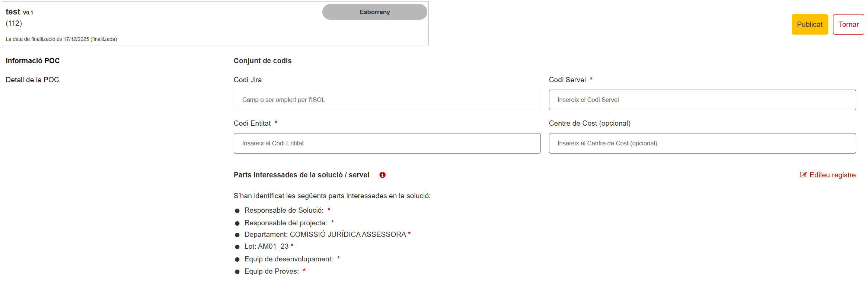
Task: Open Detall de la POC section
Action: coord(32,80)
